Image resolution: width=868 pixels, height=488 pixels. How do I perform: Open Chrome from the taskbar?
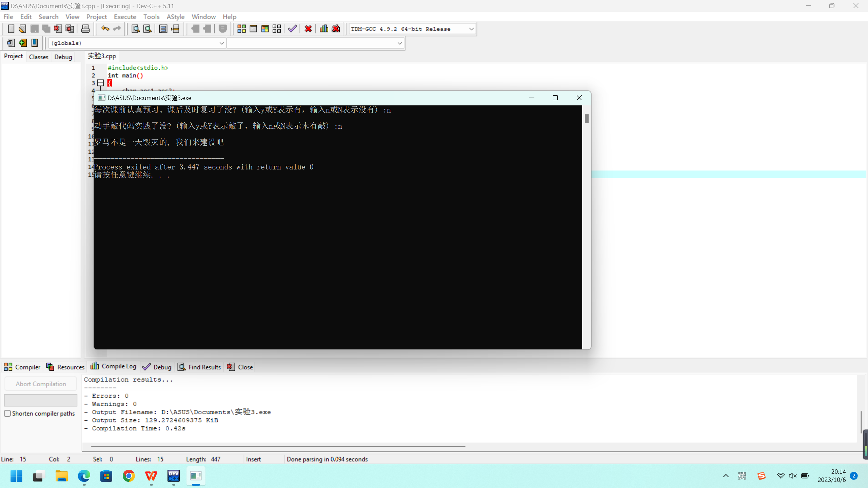(129, 476)
